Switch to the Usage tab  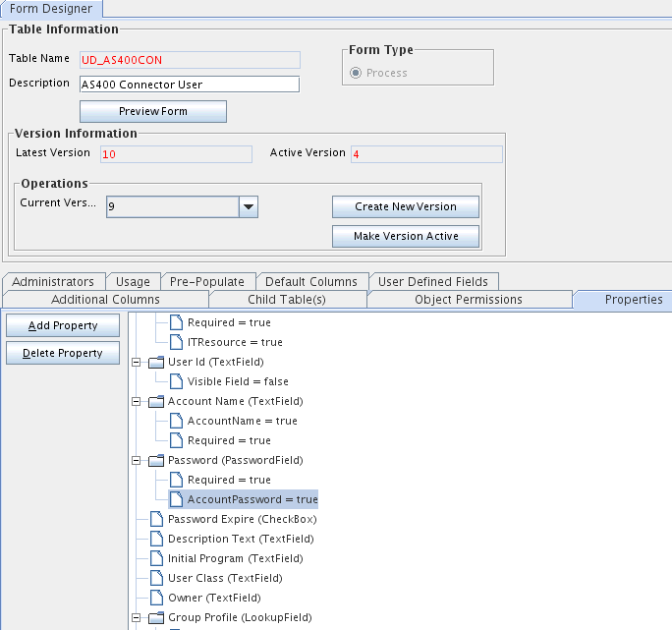pyautogui.click(x=133, y=282)
